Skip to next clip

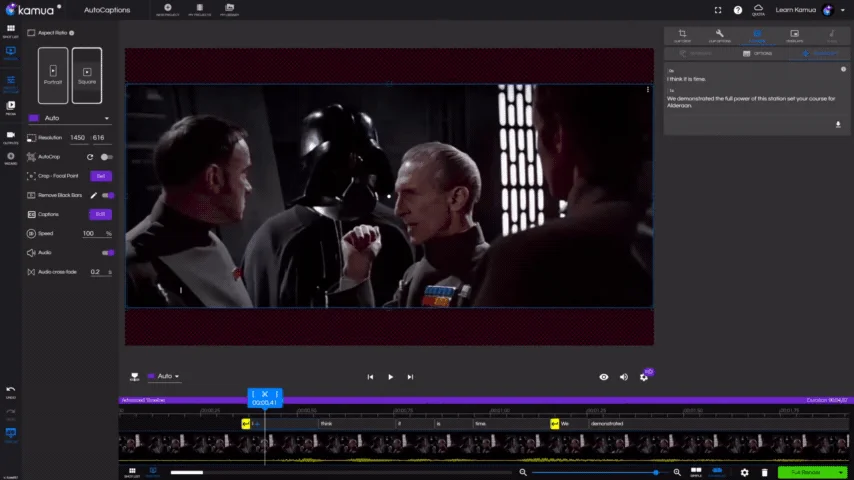(x=410, y=377)
